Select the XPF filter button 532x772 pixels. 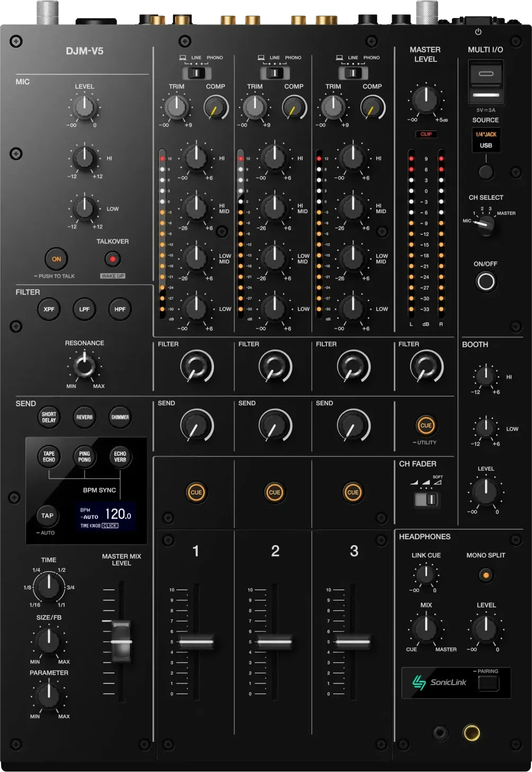(49, 309)
